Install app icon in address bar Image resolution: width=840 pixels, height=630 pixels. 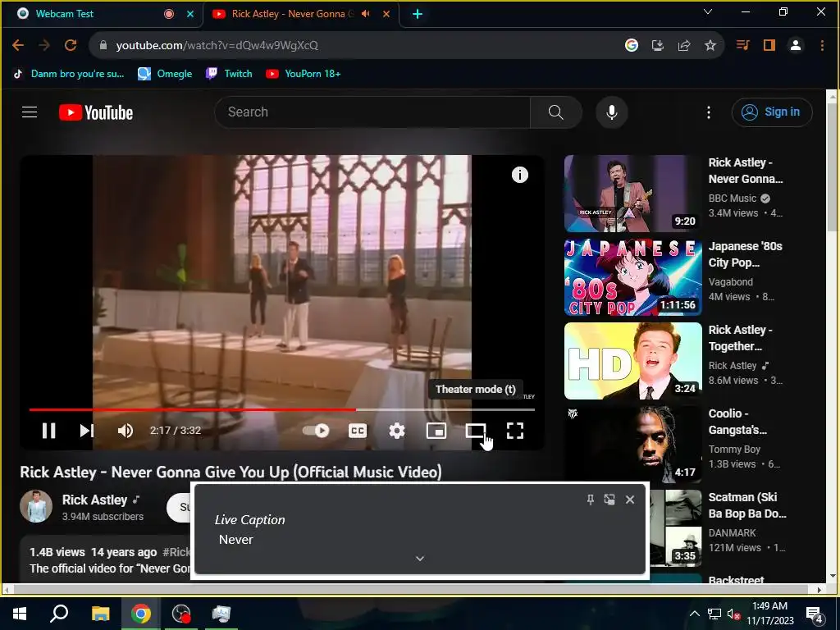pyautogui.click(x=658, y=45)
